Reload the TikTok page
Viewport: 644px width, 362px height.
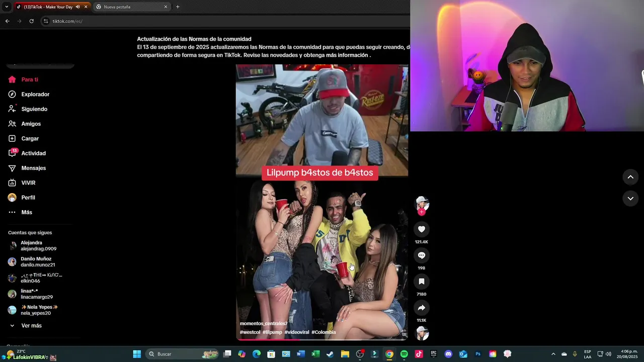pos(31,21)
